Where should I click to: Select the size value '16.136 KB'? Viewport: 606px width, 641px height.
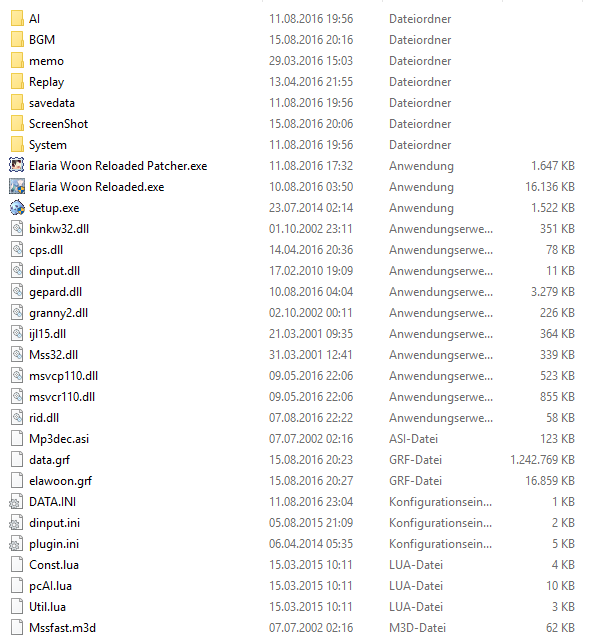[550, 187]
